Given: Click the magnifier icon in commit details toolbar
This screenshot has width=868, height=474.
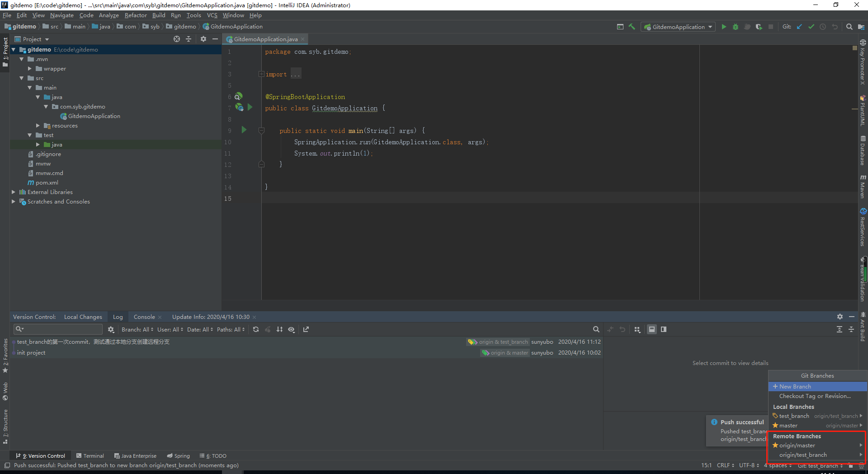Looking at the screenshot, I should [x=596, y=329].
